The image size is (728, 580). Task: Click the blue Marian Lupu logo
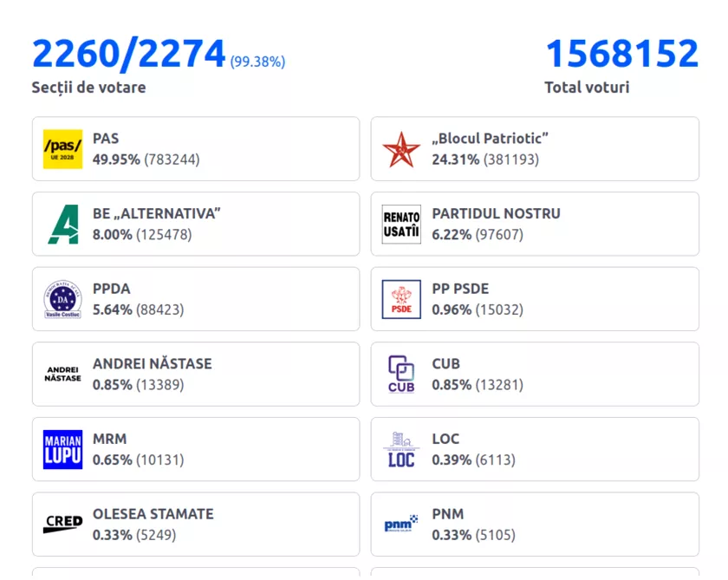click(x=62, y=449)
